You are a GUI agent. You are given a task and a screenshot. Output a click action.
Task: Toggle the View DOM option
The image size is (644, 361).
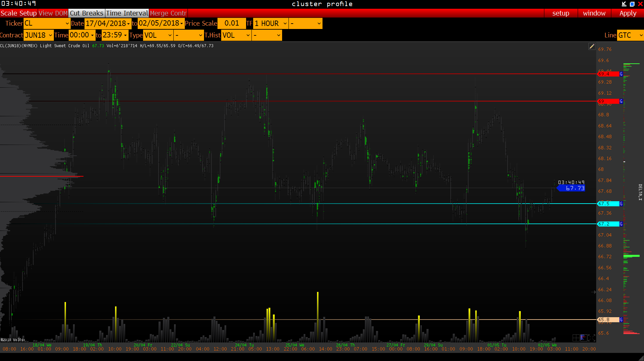click(53, 13)
